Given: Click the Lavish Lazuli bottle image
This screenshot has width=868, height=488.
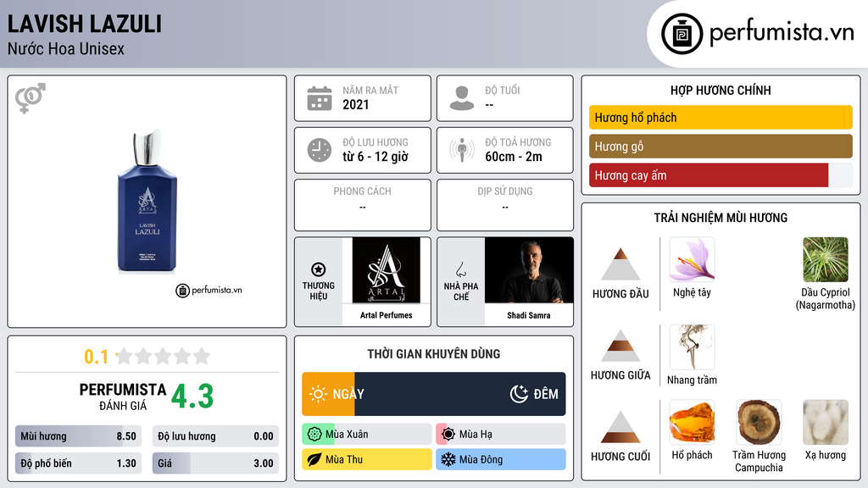Looking at the screenshot, I should coord(147,202).
